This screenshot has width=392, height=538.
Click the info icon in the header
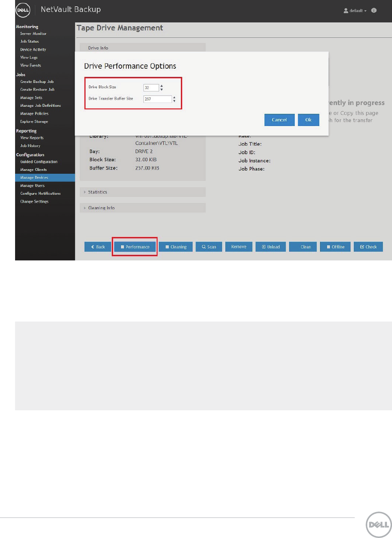click(x=374, y=10)
